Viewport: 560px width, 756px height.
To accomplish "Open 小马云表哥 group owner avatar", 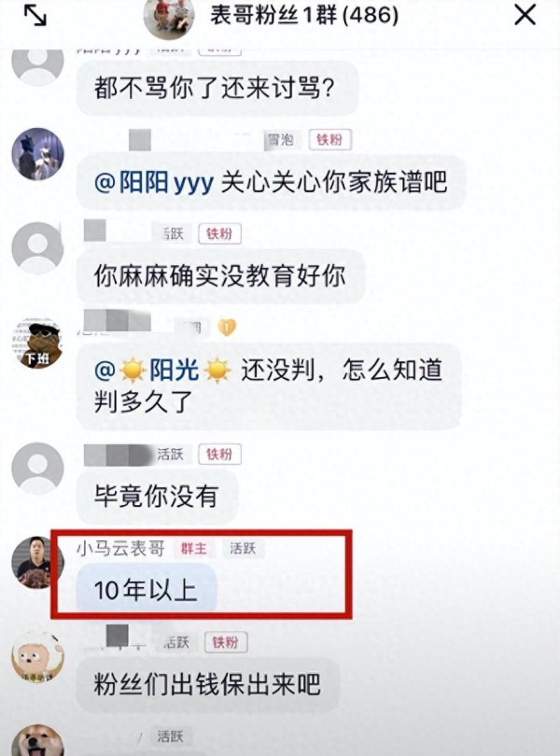I will click(37, 562).
